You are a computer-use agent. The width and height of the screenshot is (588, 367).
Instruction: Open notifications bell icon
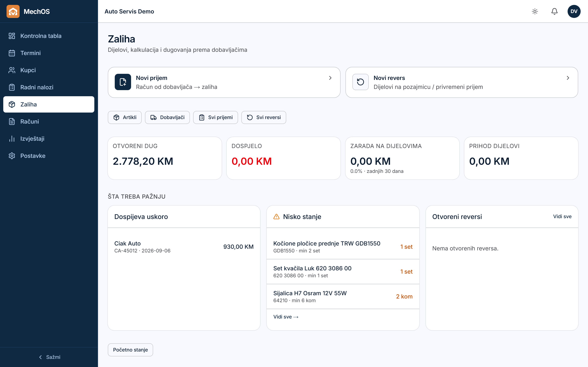(554, 11)
